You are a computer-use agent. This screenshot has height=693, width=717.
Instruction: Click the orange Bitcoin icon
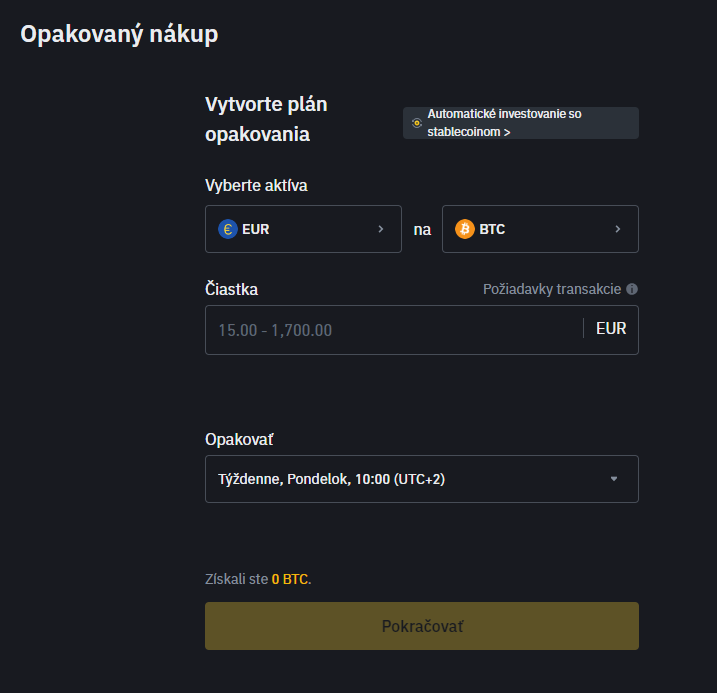(465, 229)
